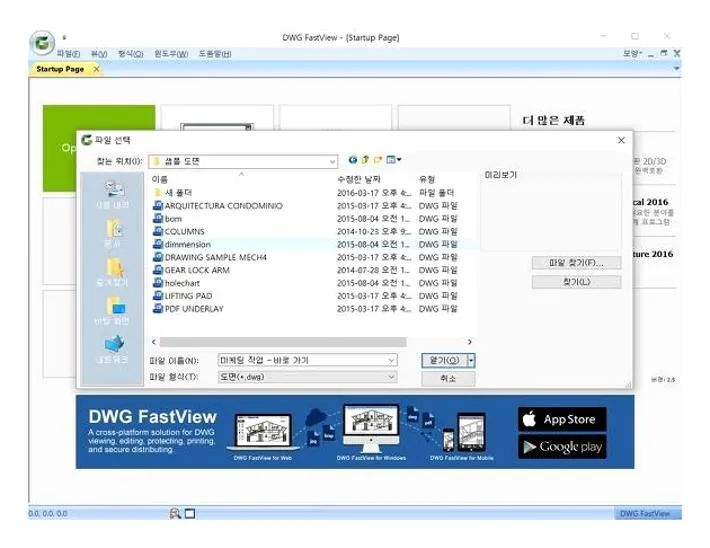The height and width of the screenshot is (548, 710).
Task: Open the 윈도우(W) menu
Action: pyautogui.click(x=171, y=53)
